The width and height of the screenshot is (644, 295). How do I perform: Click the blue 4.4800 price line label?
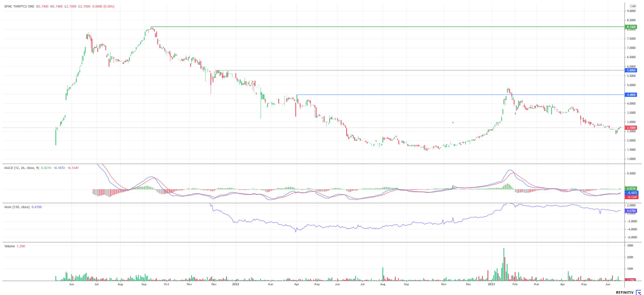(631, 95)
